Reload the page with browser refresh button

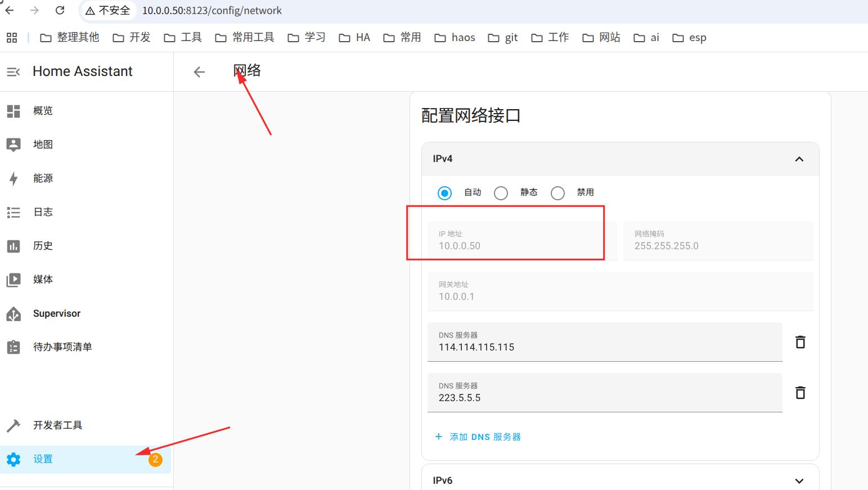60,10
